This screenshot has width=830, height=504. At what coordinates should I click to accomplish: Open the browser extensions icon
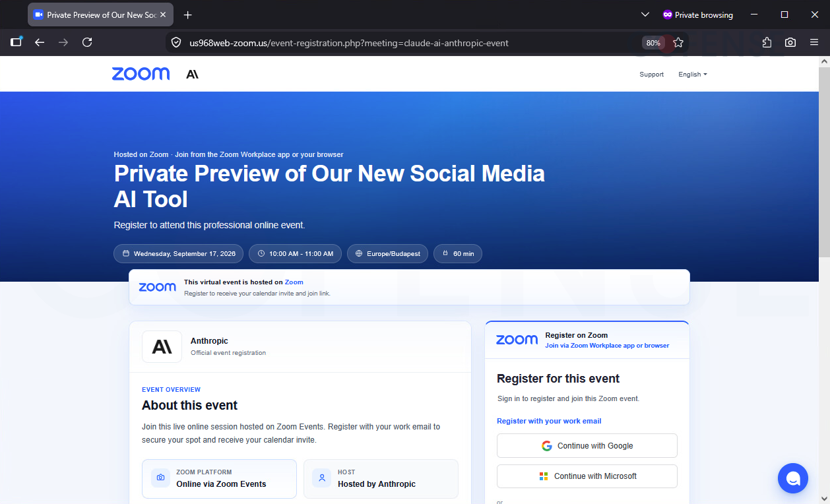pyautogui.click(x=767, y=42)
